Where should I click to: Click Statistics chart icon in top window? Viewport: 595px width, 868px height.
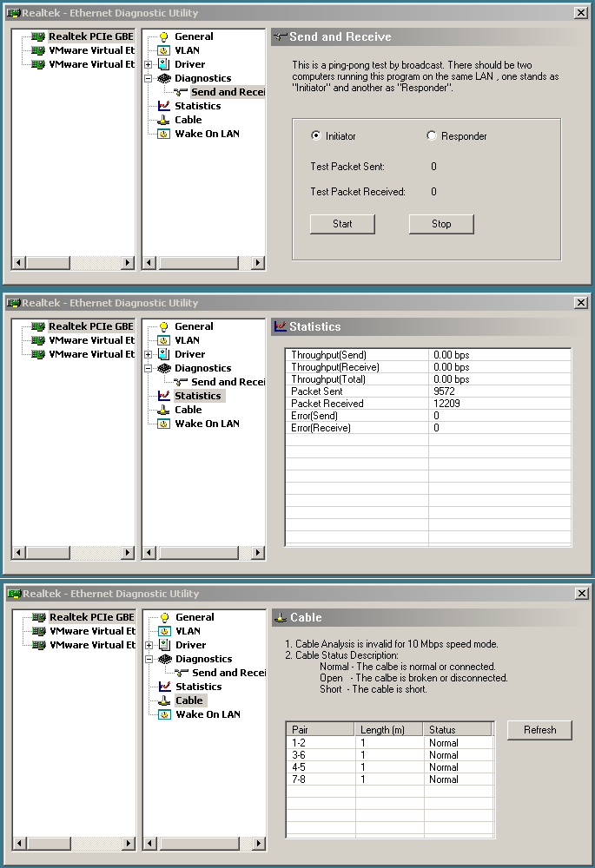coord(164,106)
